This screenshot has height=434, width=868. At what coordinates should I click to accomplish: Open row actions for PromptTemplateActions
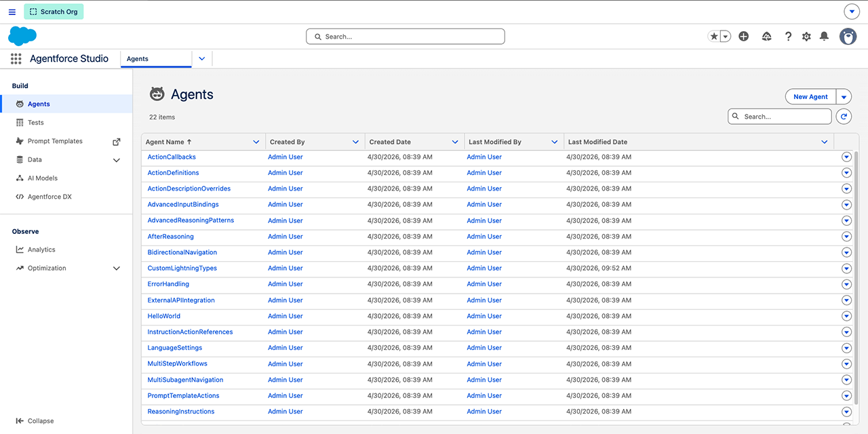coord(846,396)
